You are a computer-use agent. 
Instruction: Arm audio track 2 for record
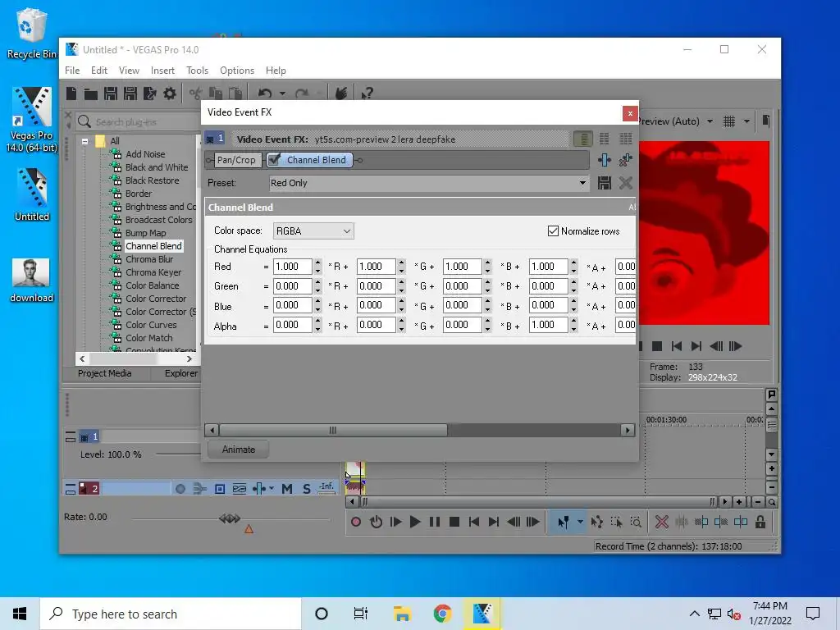[180, 489]
